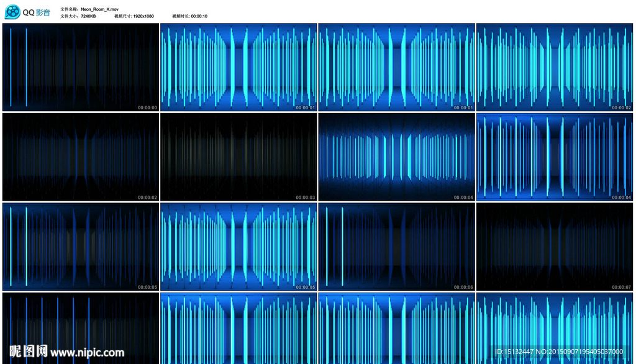
Task: Select the dark thumbnail stamped 00:00:00
Action: 81,67
